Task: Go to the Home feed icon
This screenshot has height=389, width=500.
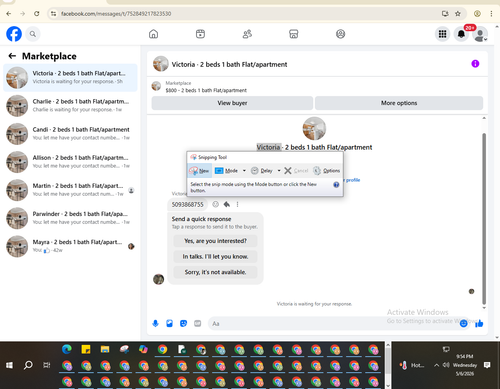Action: click(153, 34)
